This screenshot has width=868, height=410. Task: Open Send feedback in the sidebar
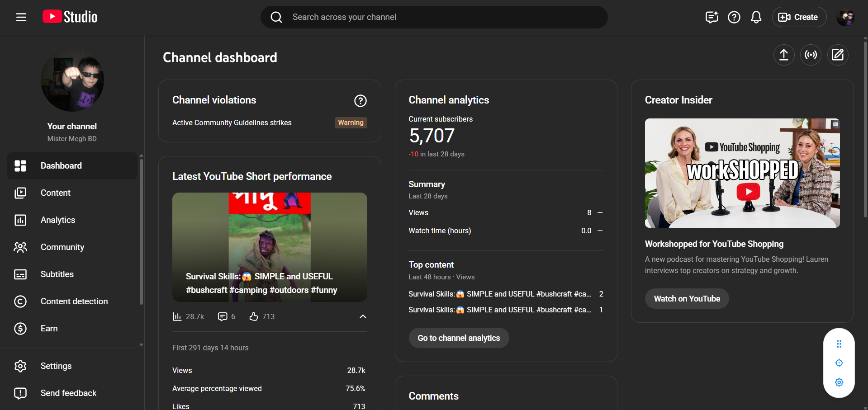tap(72, 393)
